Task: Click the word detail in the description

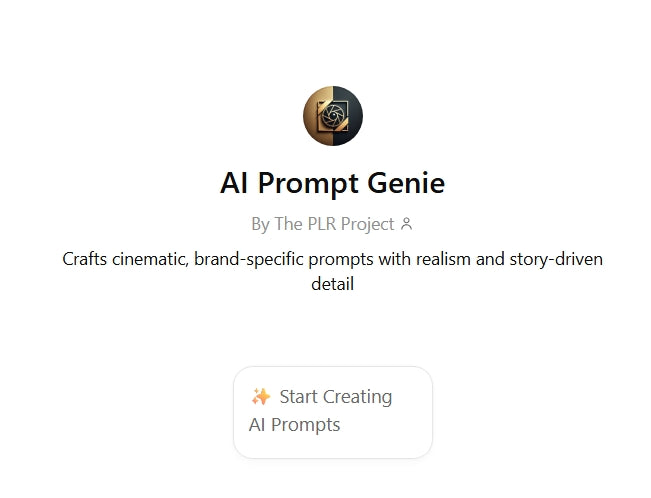Action: (333, 284)
